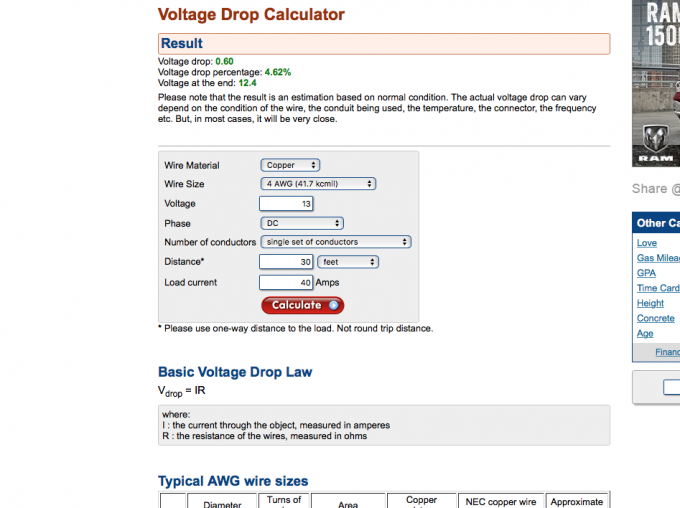This screenshot has width=680, height=508.
Task: Change the distance unit from feet
Action: point(348,262)
